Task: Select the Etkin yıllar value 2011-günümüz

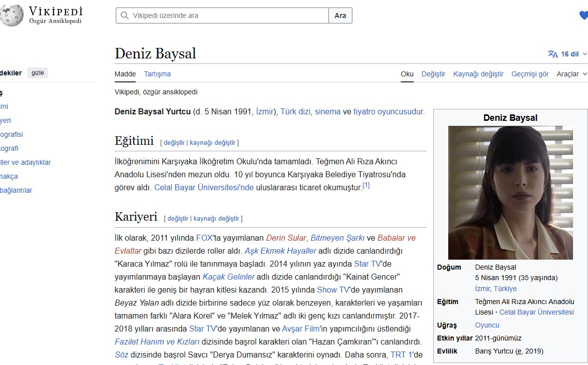Action: pos(498,338)
